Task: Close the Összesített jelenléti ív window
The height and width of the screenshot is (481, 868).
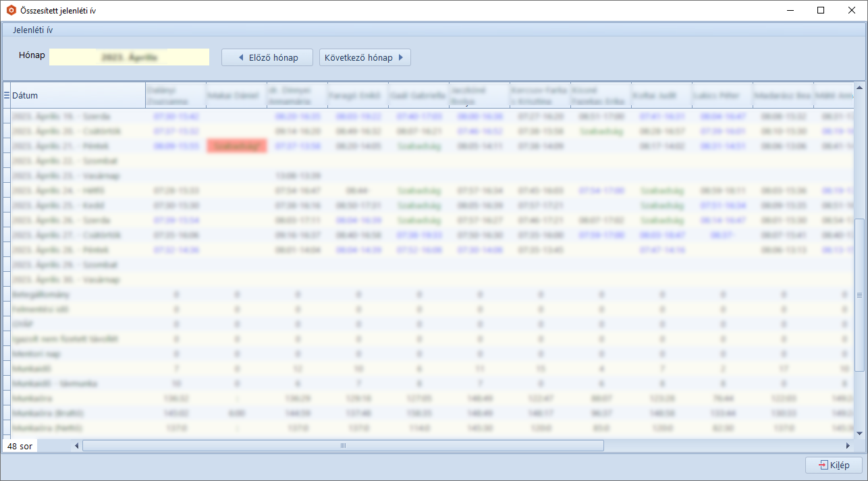Action: 852,11
